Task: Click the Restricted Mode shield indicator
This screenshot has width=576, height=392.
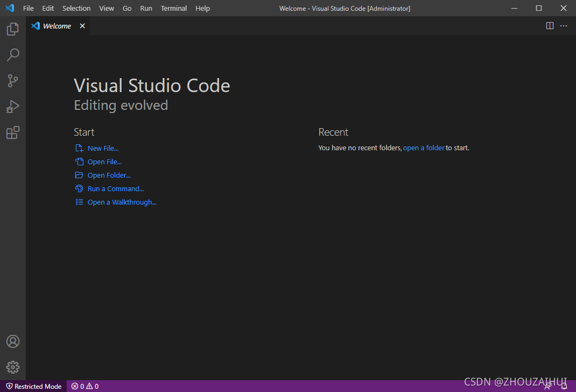Action: pyautogui.click(x=34, y=386)
